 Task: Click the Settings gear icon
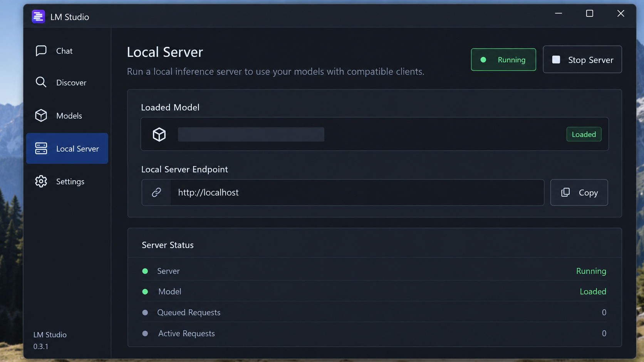[41, 181]
